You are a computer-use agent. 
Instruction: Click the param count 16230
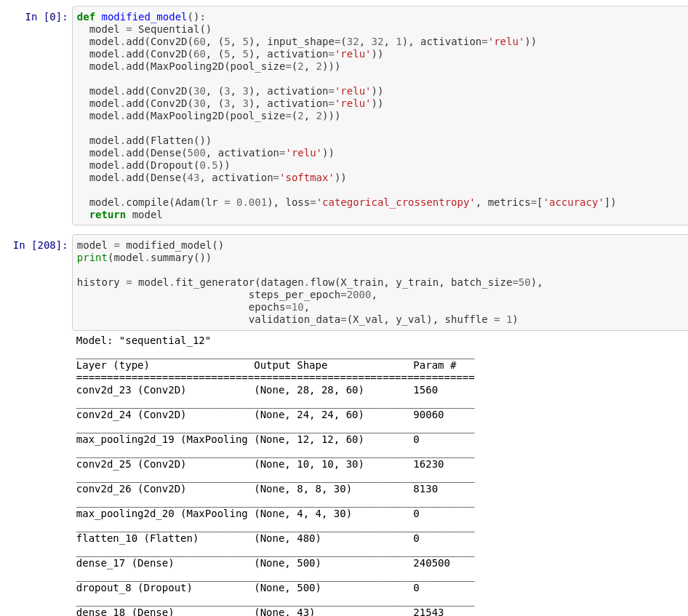point(428,464)
